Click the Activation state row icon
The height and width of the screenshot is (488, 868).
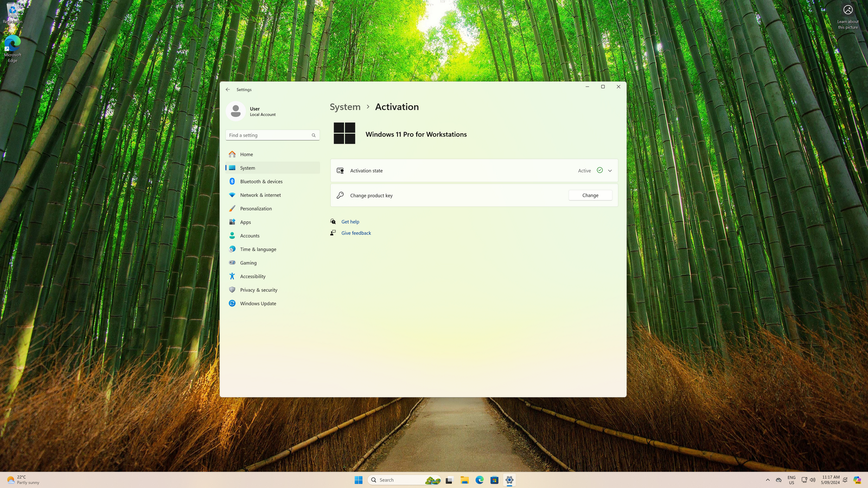click(x=340, y=171)
